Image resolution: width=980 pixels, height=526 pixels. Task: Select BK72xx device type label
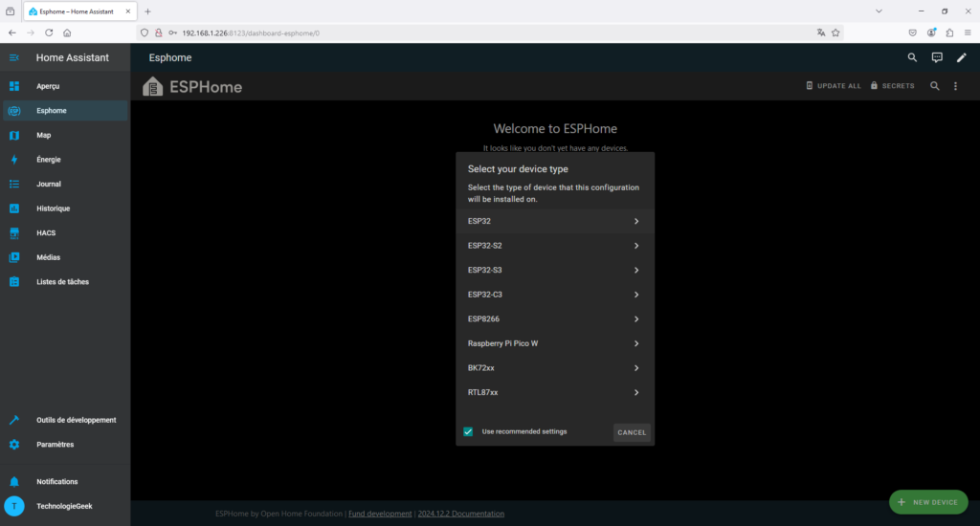481,368
